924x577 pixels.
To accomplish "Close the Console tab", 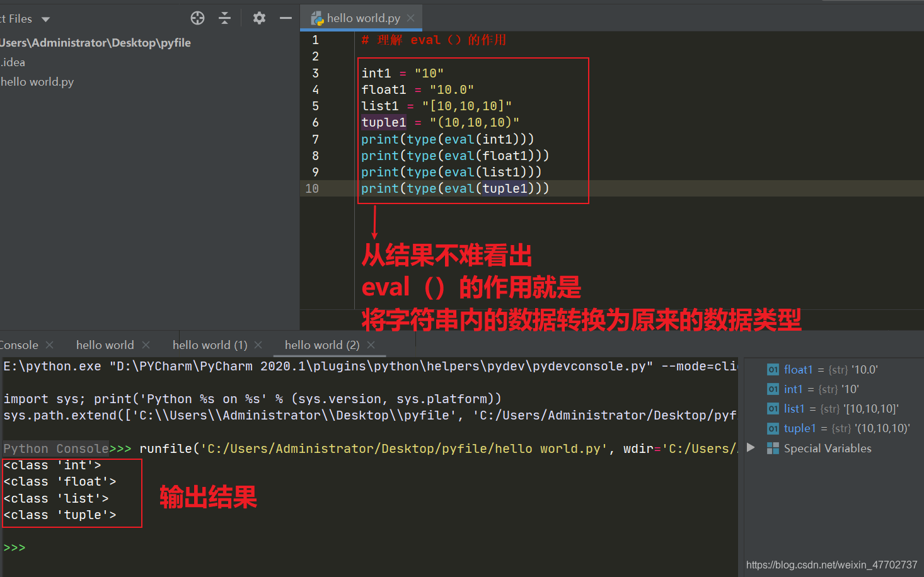I will click(50, 345).
